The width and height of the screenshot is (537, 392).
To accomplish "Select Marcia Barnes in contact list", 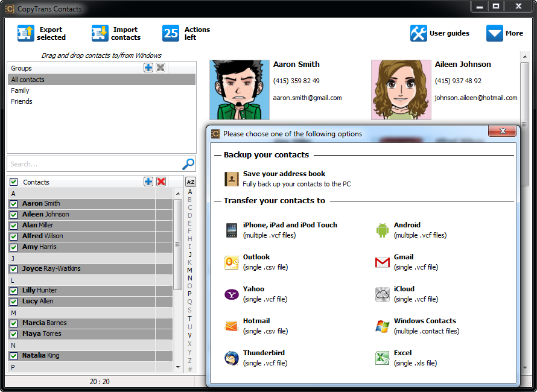I will (91, 323).
